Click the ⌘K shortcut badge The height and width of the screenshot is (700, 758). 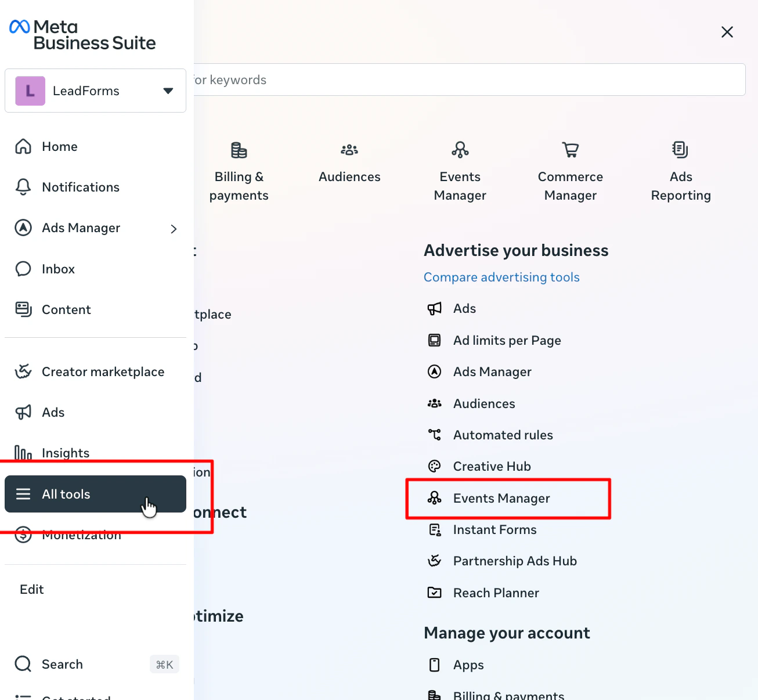164,665
